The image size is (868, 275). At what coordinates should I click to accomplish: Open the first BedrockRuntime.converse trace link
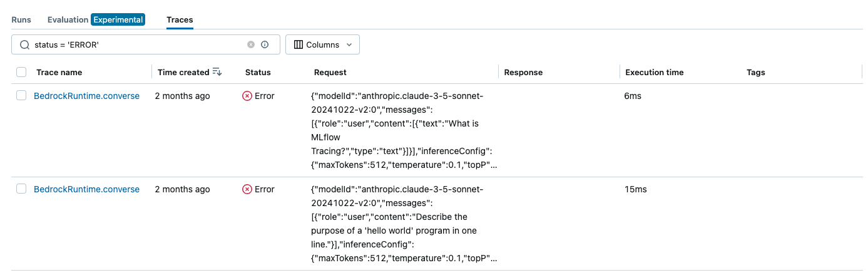pyautogui.click(x=86, y=96)
